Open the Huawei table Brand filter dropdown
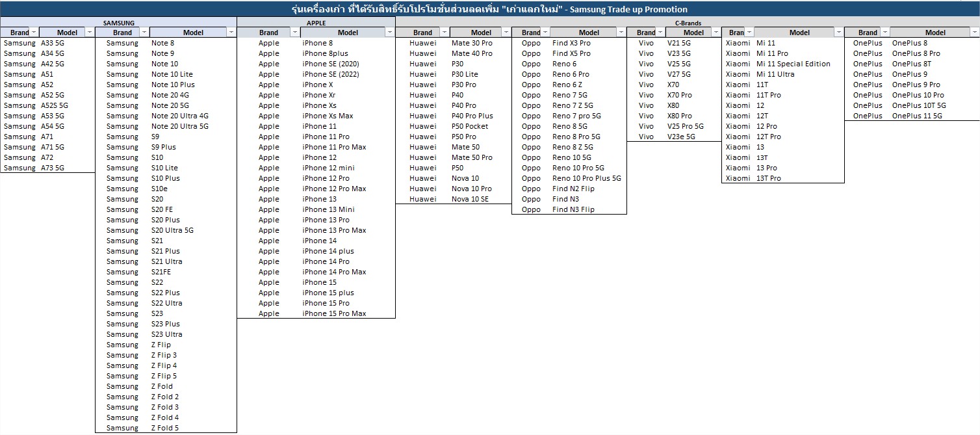Screen dimensions: 980x435 click(445, 33)
